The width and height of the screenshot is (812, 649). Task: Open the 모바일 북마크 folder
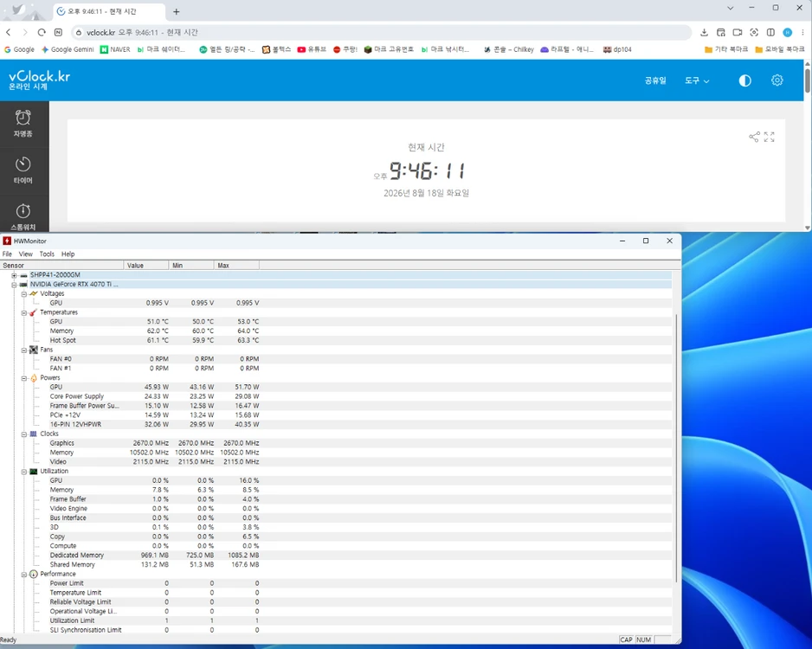click(x=779, y=49)
